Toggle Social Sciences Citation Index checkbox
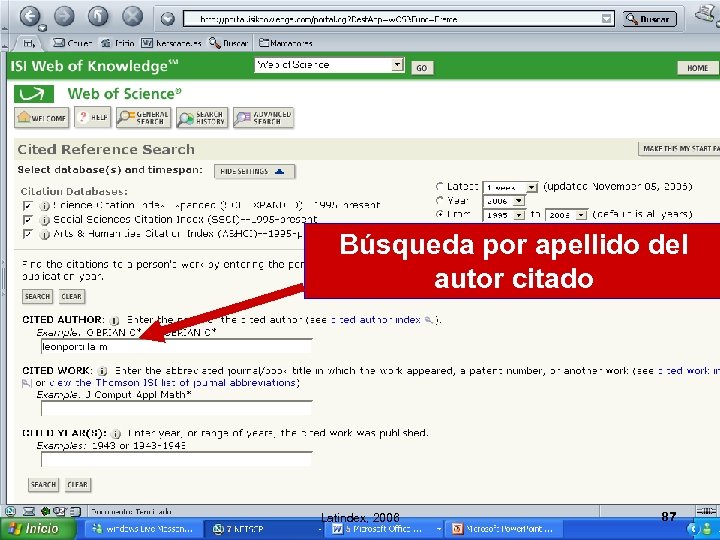 click(28, 219)
